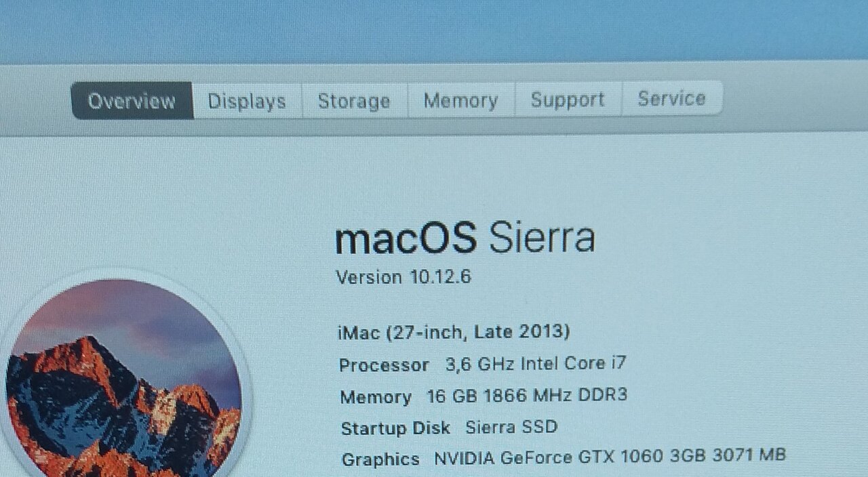Select the Sierra SSD disk name
This screenshot has height=477, width=868.
[511, 427]
